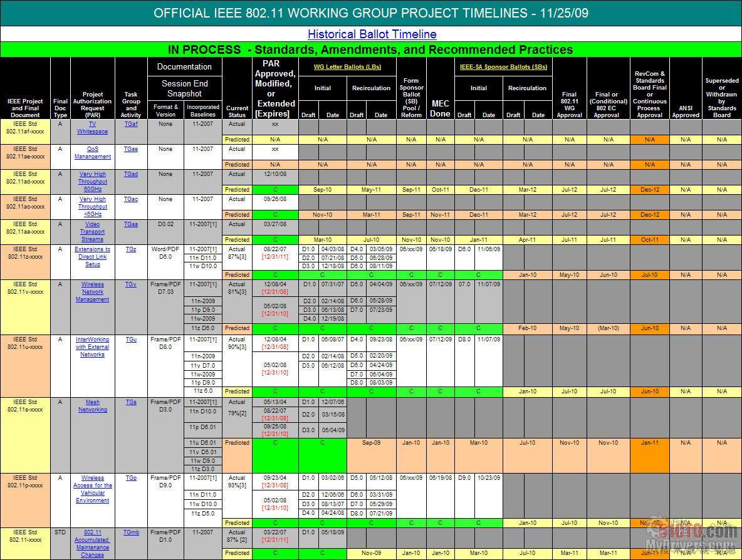Screen dimensions: 742x560
Task: Visit the TGae task group link
Action: pos(131,149)
